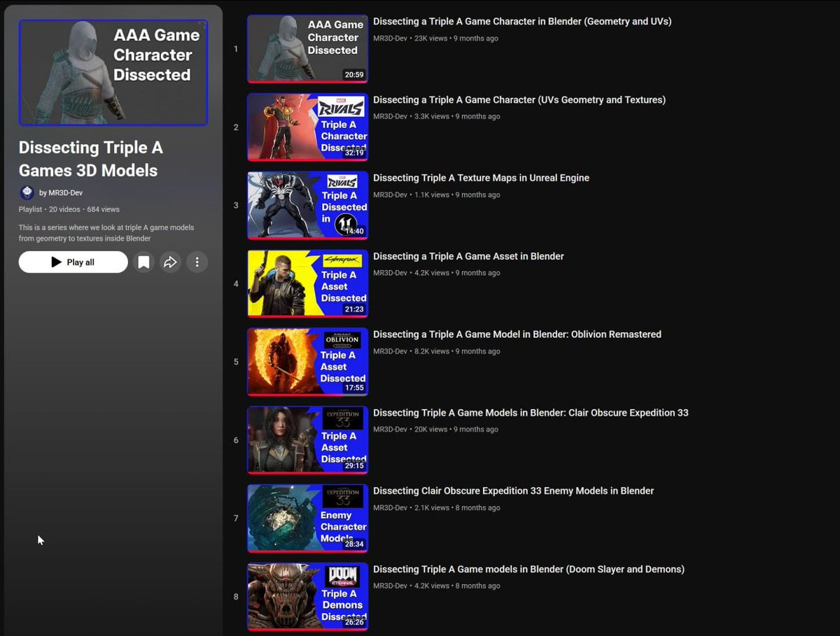Open the Oblivion Remastered video title
Screen dimensions: 840x636
(x=517, y=334)
